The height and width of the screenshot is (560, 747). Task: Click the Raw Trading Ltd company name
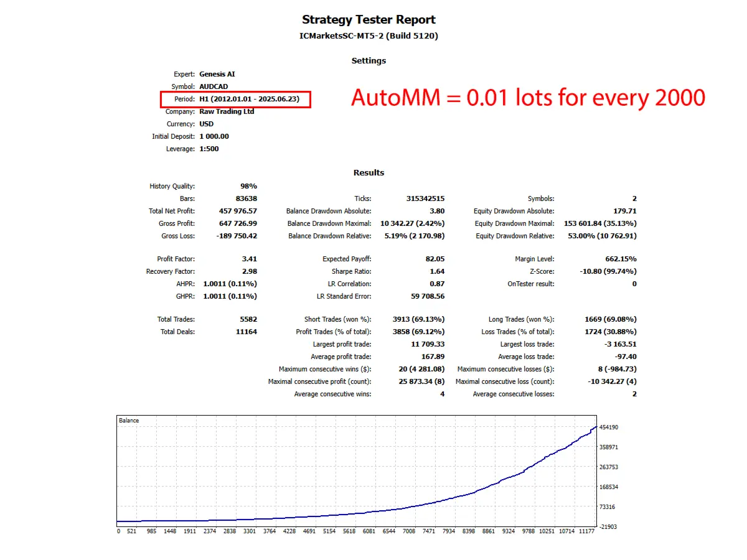pyautogui.click(x=227, y=111)
